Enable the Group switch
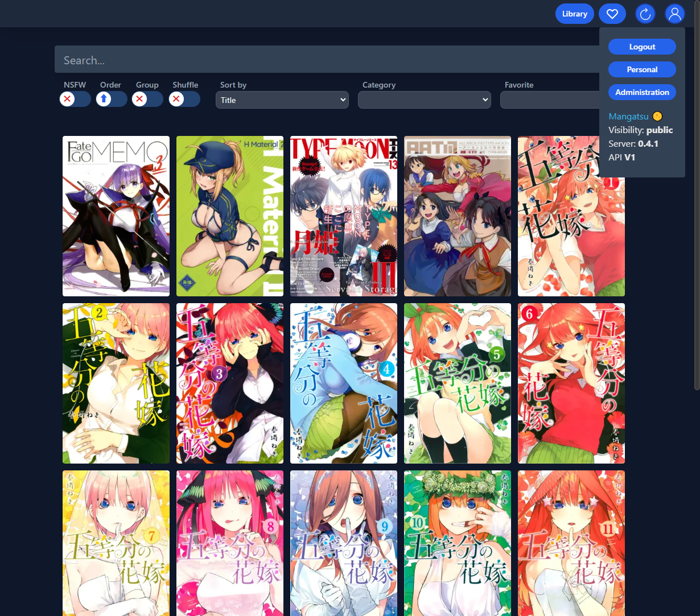The height and width of the screenshot is (616, 700). click(147, 99)
